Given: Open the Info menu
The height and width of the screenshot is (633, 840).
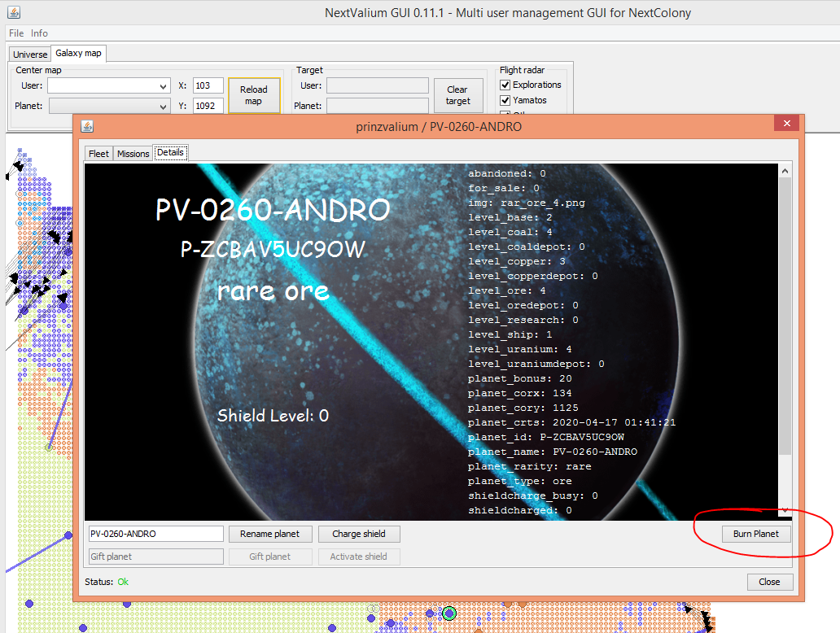Looking at the screenshot, I should point(39,33).
